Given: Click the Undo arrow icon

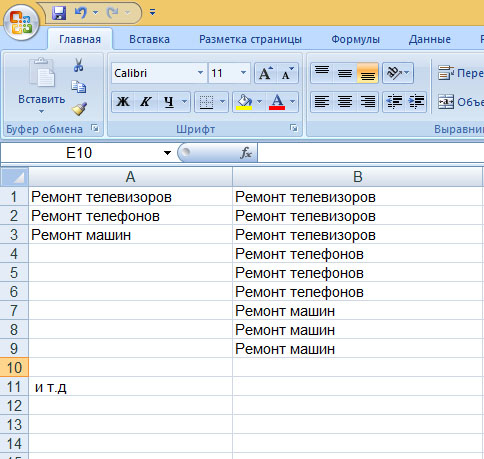Looking at the screenshot, I should click(80, 13).
